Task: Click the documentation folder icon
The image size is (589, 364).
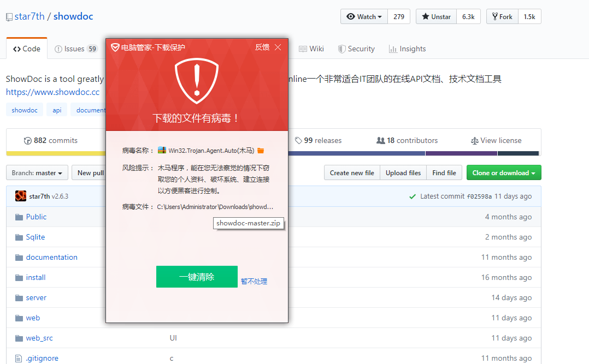Action: coord(19,258)
